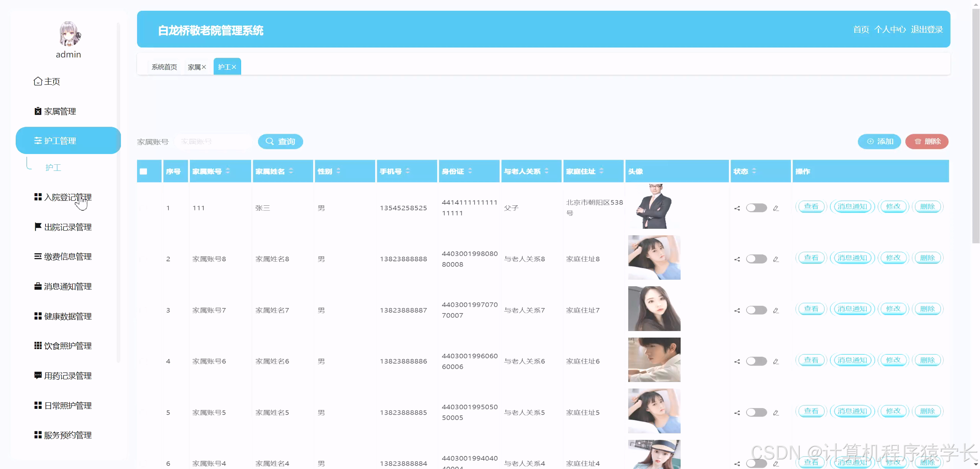Click the 服务预约管理 grid icon
This screenshot has width=980, height=469.
[x=38, y=435]
